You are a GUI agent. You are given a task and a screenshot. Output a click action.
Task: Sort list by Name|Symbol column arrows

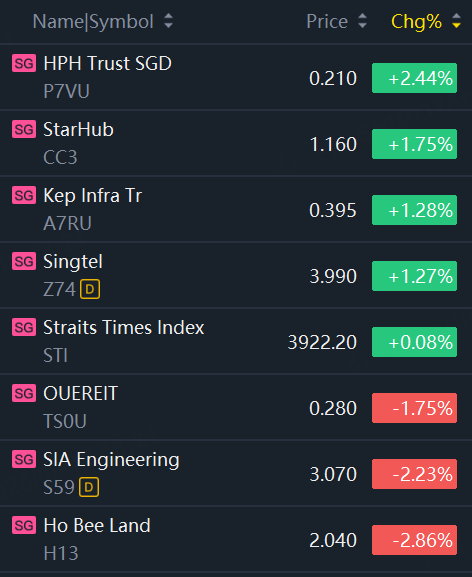point(168,21)
